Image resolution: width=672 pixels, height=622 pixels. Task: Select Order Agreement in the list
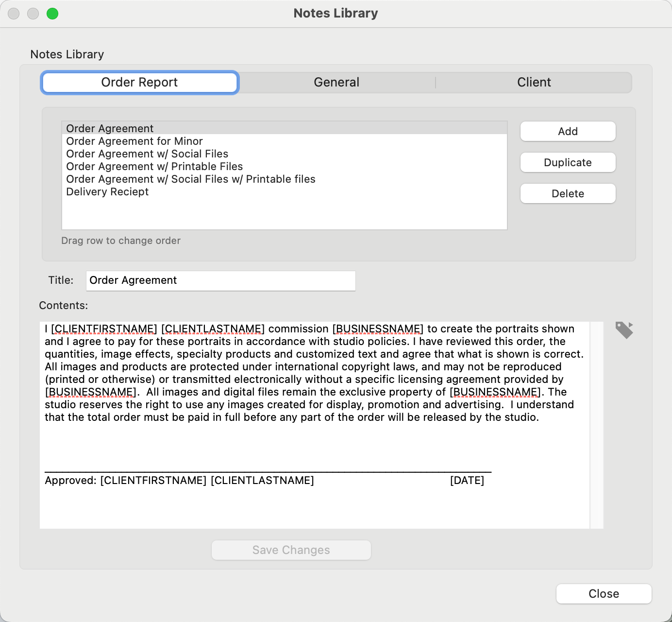pyautogui.click(x=110, y=128)
